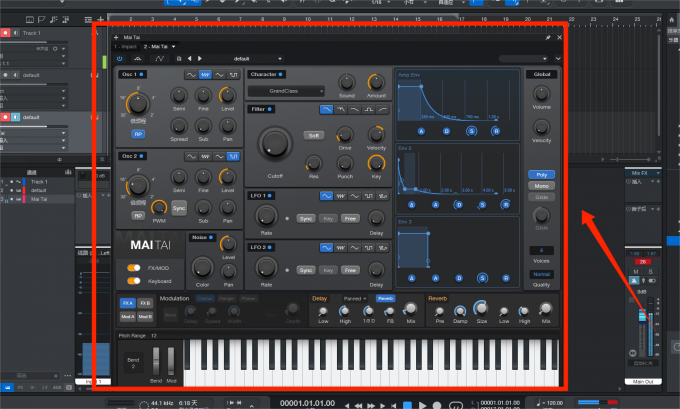The image size is (680, 409).
Task: Click the LFO 2 Free button
Action: tap(350, 270)
